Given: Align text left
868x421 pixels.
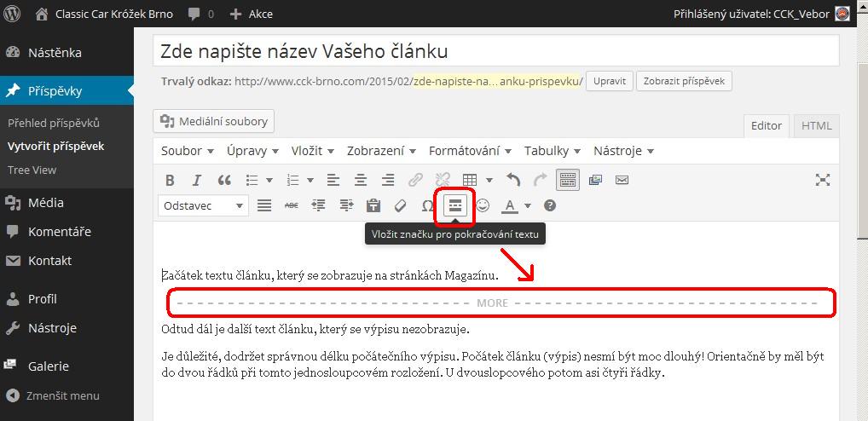Looking at the screenshot, I should point(333,180).
